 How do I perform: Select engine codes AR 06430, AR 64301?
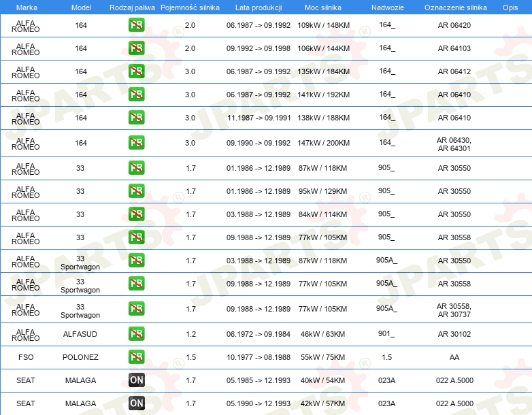coord(454,144)
